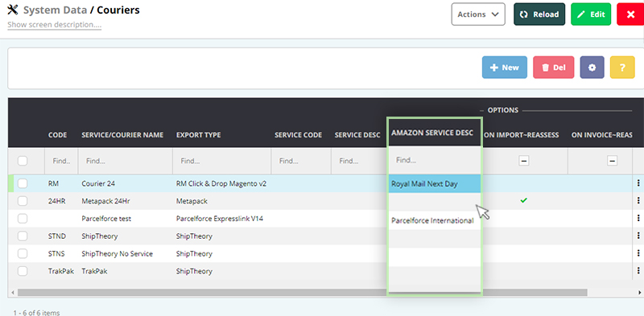644x316 pixels.
Task: Toggle the select-all checkbox in filter row
Action: point(23,161)
